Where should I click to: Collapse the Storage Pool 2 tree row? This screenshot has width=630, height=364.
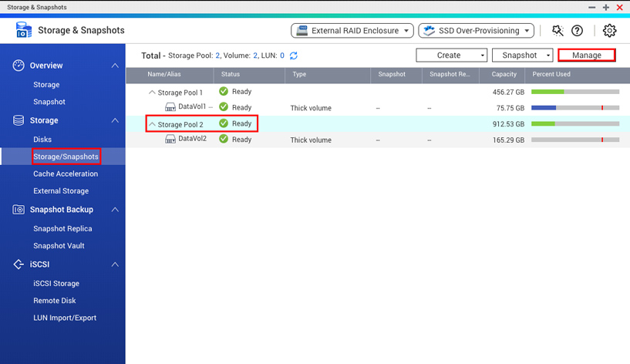pos(152,124)
